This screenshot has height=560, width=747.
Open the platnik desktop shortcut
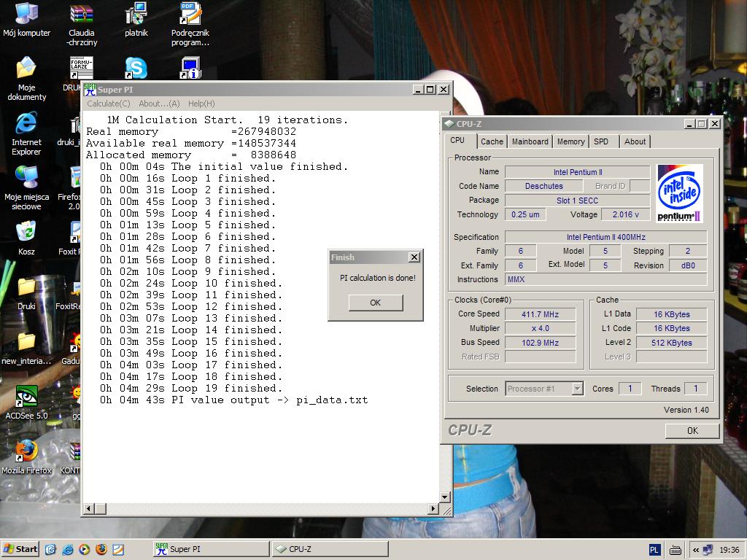[x=136, y=13]
